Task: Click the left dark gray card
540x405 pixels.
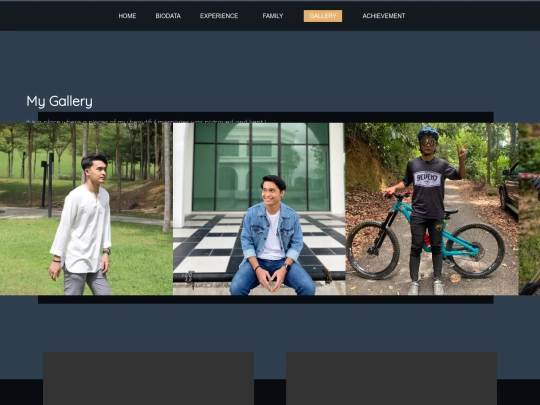Action: (x=148, y=378)
